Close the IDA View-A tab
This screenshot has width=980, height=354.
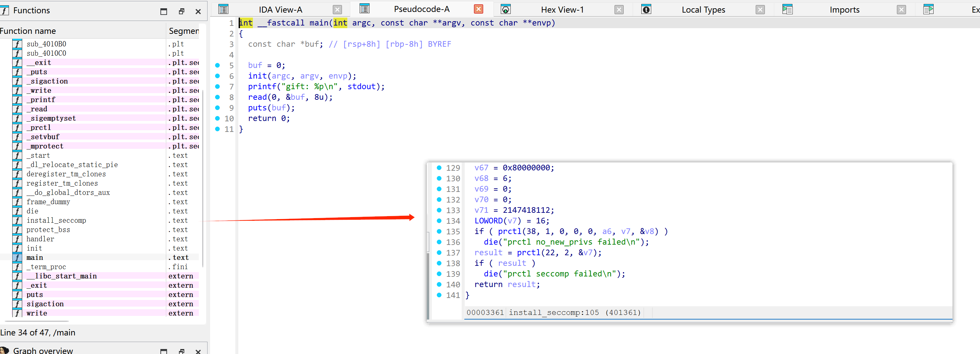337,10
